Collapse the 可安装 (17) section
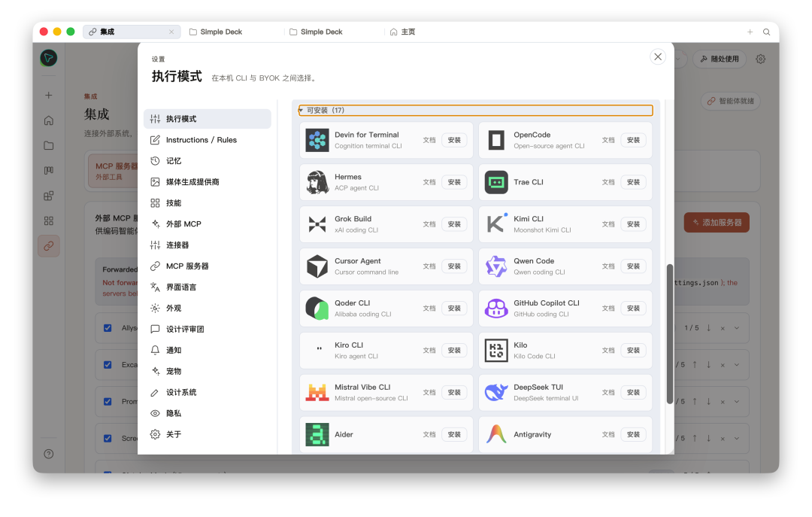 pyautogui.click(x=475, y=111)
